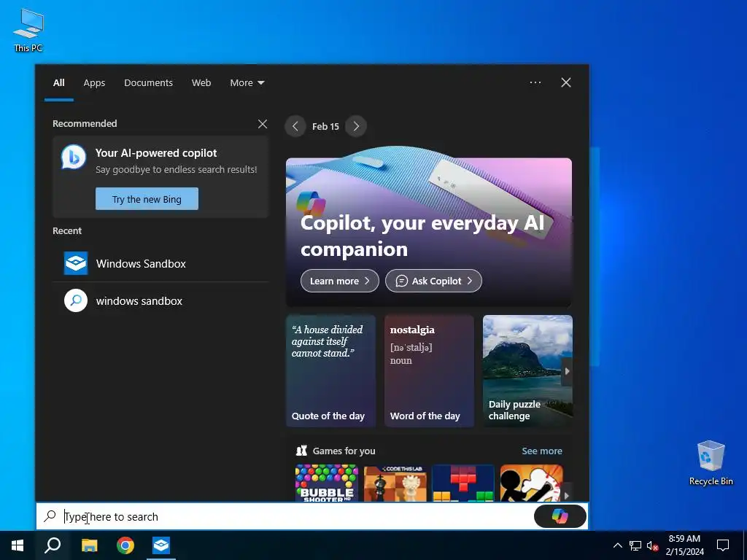This screenshot has width=747, height=560.
Task: Select the All tab
Action: pyautogui.click(x=58, y=83)
